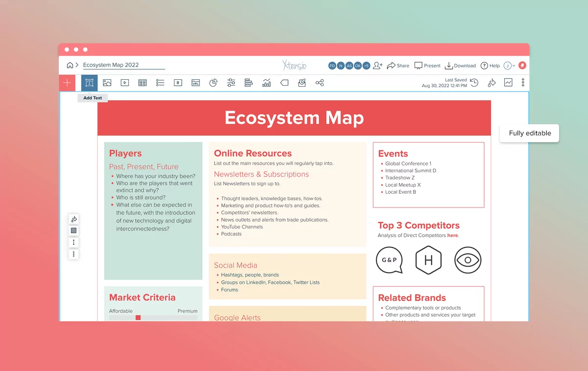Image resolution: width=588 pixels, height=371 pixels.
Task: Insert a table module
Action: (x=142, y=83)
